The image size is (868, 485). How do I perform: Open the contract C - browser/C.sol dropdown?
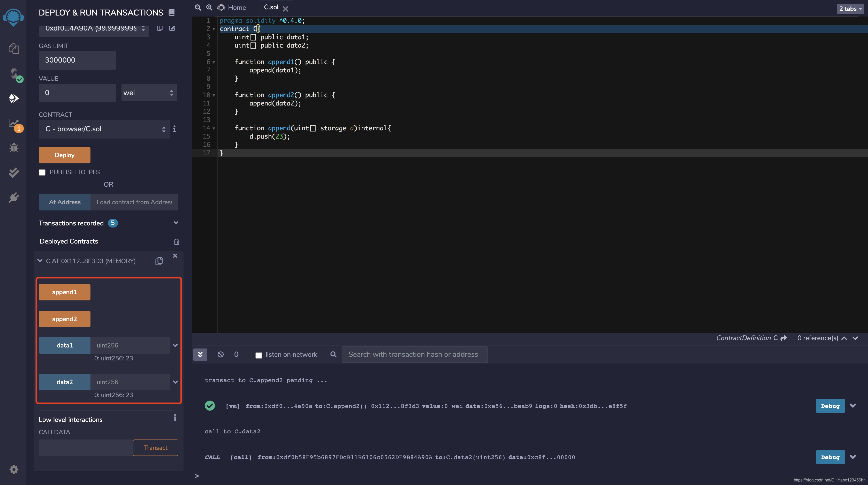[104, 129]
